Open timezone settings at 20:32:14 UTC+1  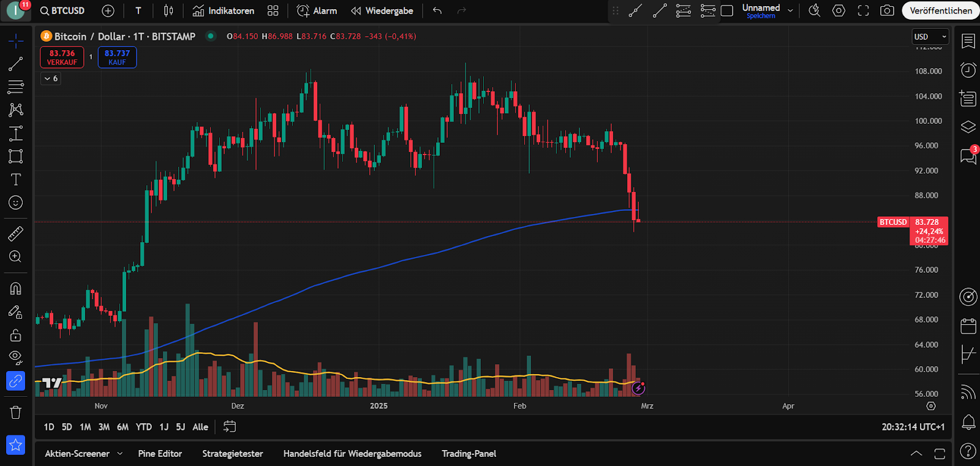tap(913, 427)
